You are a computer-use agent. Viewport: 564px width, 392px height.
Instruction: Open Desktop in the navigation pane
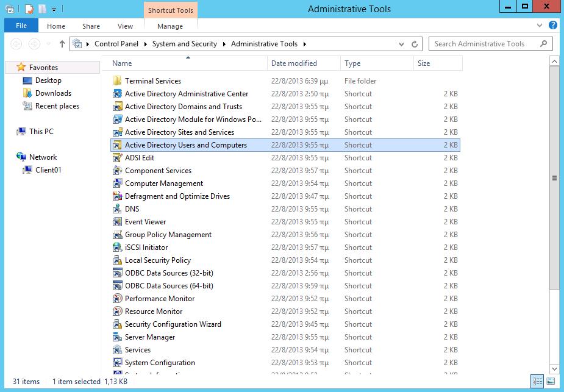[48, 80]
